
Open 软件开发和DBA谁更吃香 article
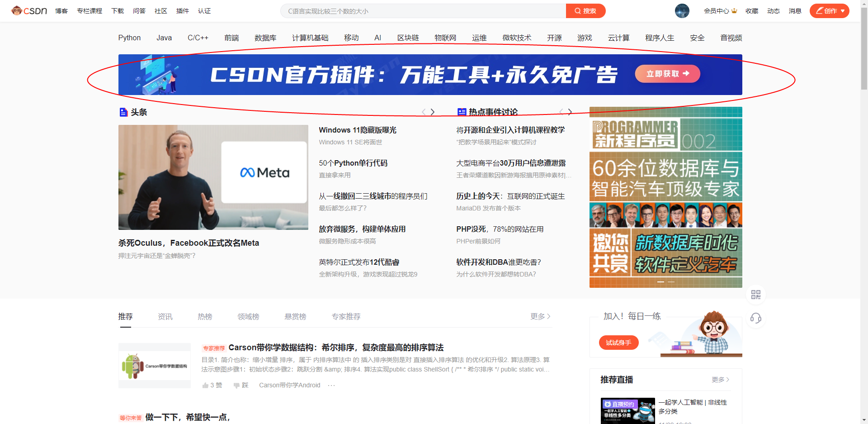[x=499, y=262]
